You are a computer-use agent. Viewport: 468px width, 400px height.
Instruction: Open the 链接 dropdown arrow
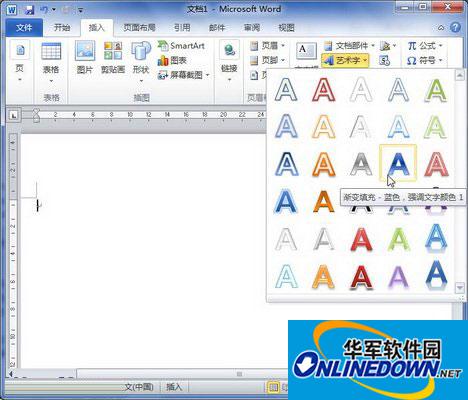point(229,80)
